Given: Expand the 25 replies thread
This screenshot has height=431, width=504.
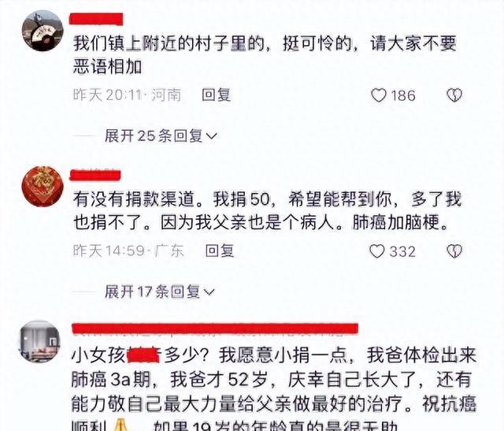Looking at the screenshot, I should tap(161, 136).
